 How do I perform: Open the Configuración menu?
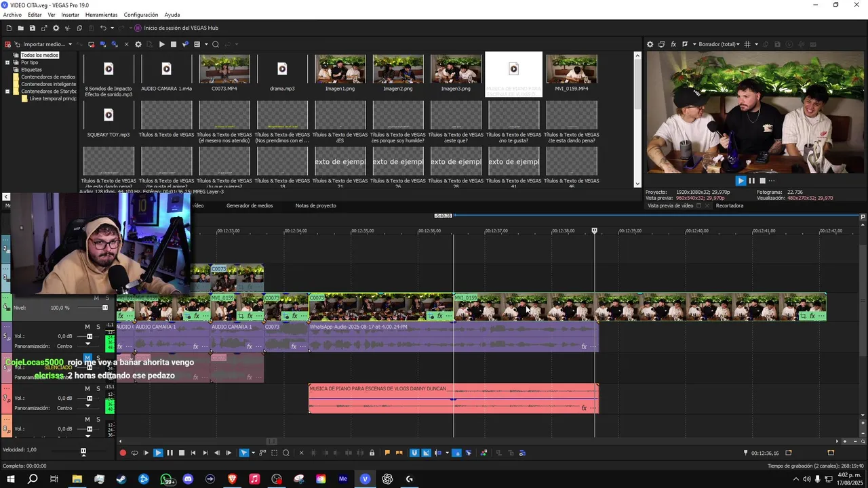coord(141,15)
